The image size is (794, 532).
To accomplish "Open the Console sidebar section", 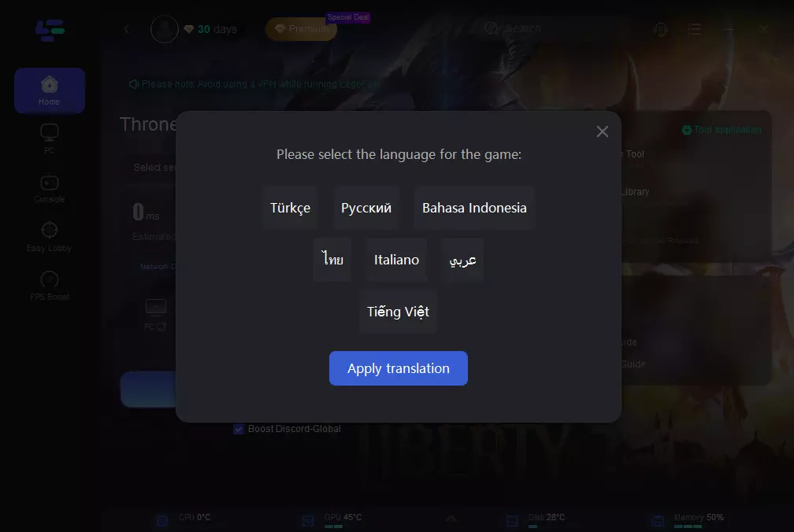I will coord(49,189).
